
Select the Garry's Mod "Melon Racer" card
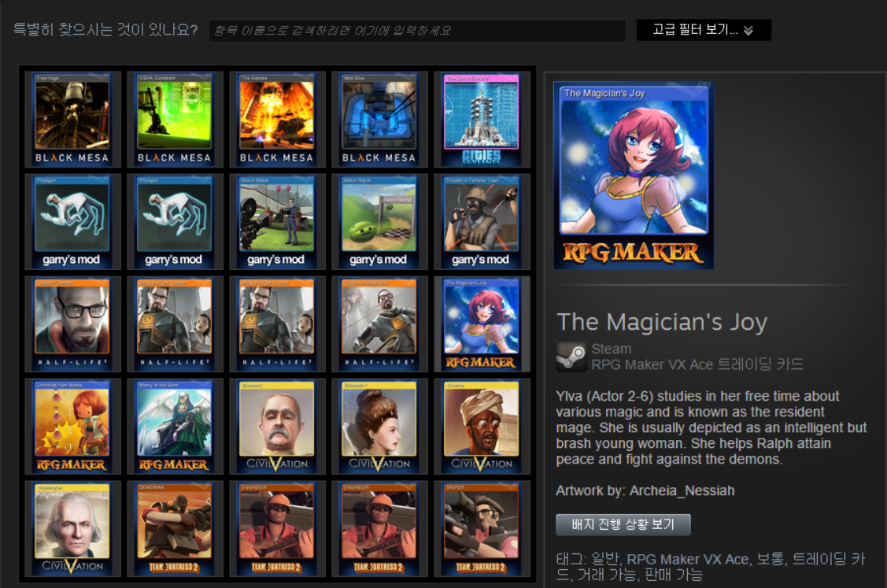pos(379,222)
